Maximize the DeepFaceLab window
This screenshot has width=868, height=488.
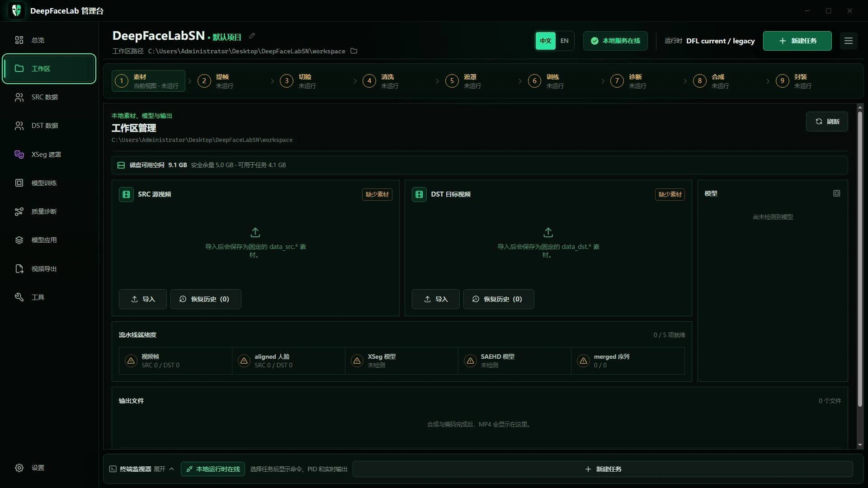coord(829,10)
